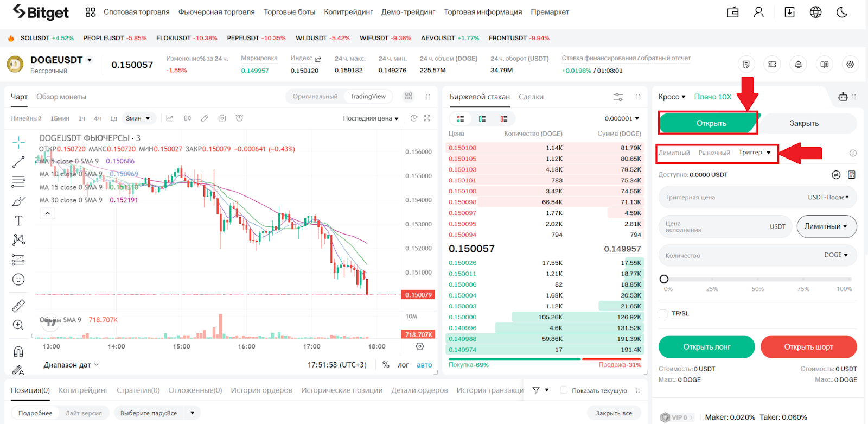Viewport: 868px width, 424px height.
Task: Check the TP/SL checkbox
Action: point(663,313)
